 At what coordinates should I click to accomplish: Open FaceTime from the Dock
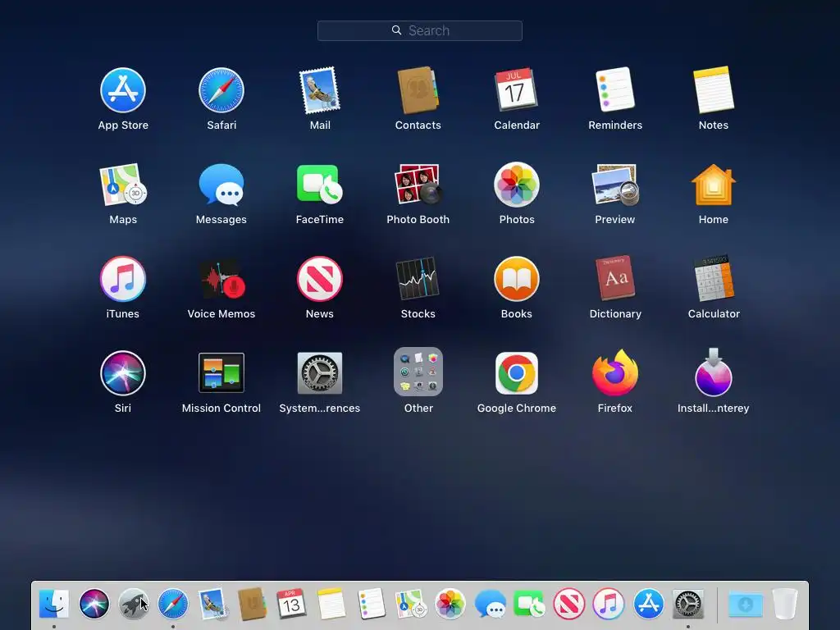click(x=529, y=604)
